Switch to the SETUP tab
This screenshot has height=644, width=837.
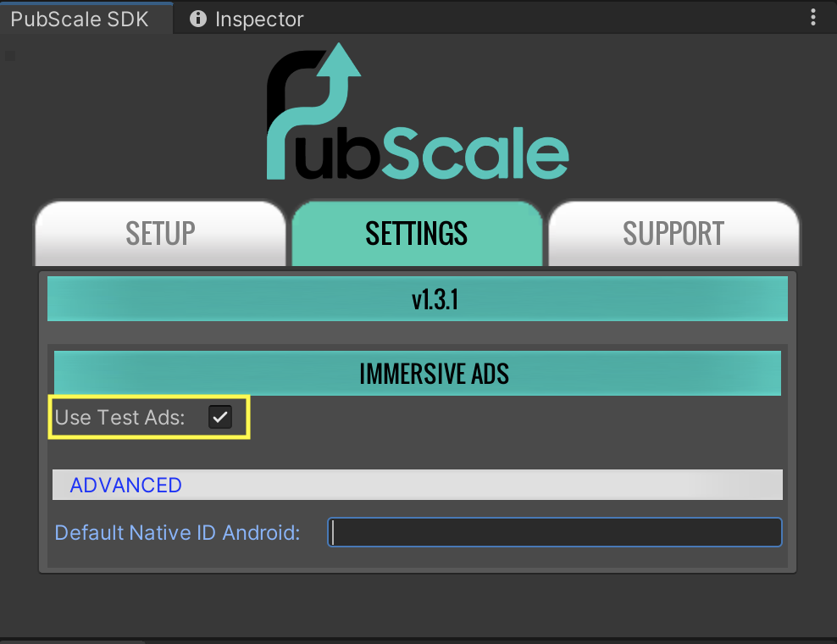[x=160, y=234]
